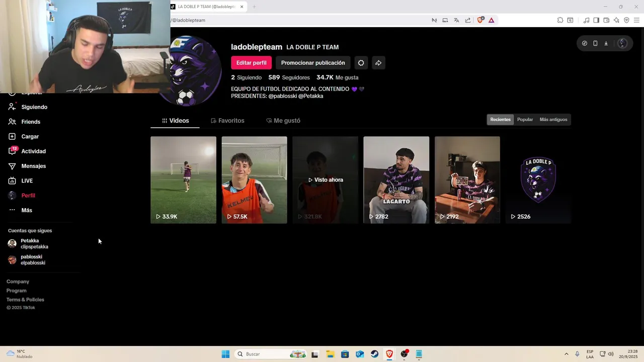644x362 pixels.
Task: Show hidden system tray icons
Action: pyautogui.click(x=567, y=354)
